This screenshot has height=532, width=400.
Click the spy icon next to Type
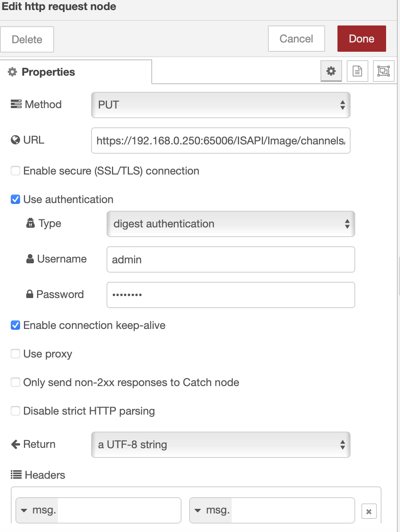[x=31, y=223]
